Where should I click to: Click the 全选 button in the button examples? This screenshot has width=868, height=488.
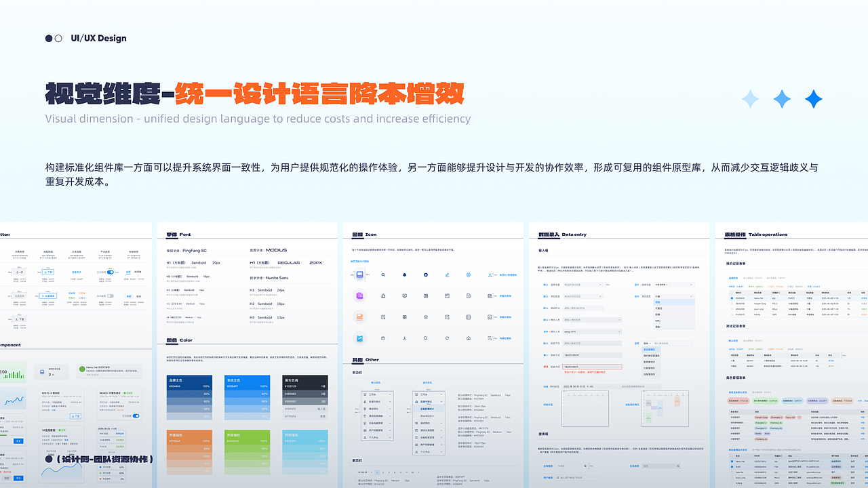pyautogui.click(x=128, y=272)
